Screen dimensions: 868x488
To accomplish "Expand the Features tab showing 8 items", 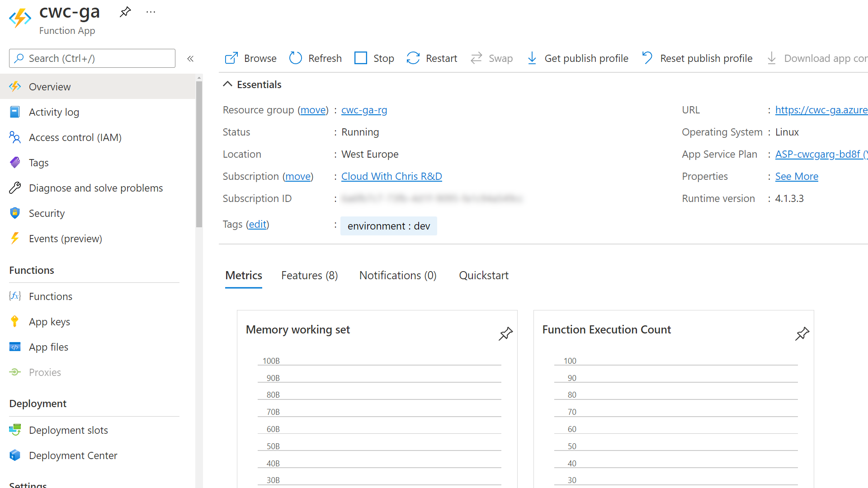I will pos(309,275).
